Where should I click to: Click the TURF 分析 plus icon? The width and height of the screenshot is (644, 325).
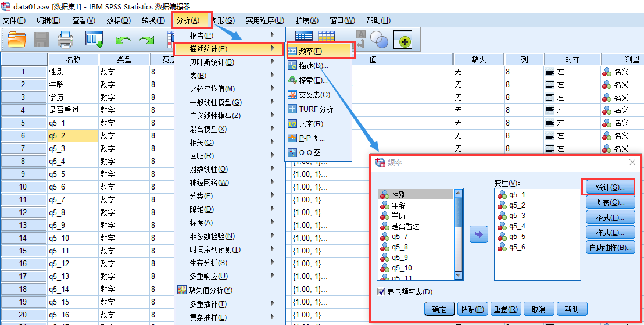pos(292,109)
